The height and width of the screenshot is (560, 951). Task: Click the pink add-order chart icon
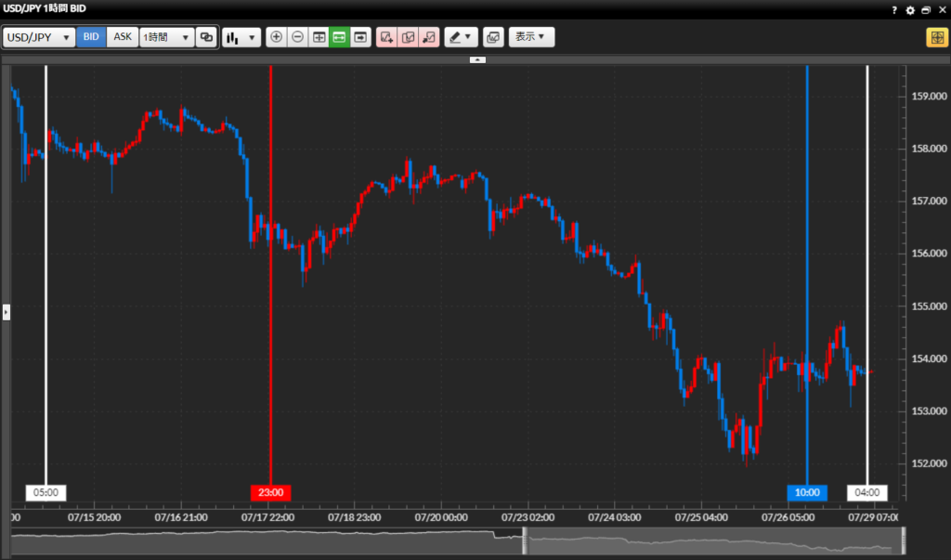pos(386,37)
